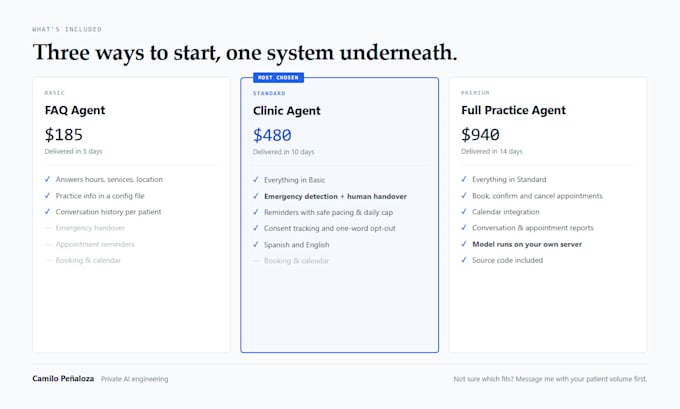Viewport: 680px width, 409px height.
Task: Click the checkmark beside Answers hours, services, location
Action: 47,179
